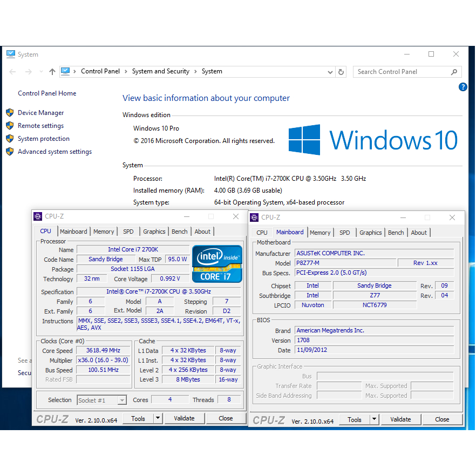Click the Search Control Panel field
The height and width of the screenshot is (476, 476).
pyautogui.click(x=402, y=72)
